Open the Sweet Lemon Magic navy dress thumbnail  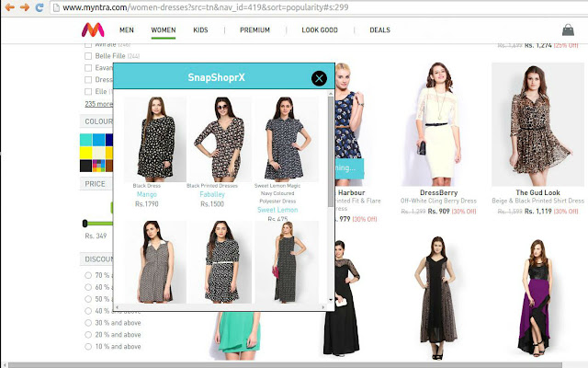tap(287, 139)
